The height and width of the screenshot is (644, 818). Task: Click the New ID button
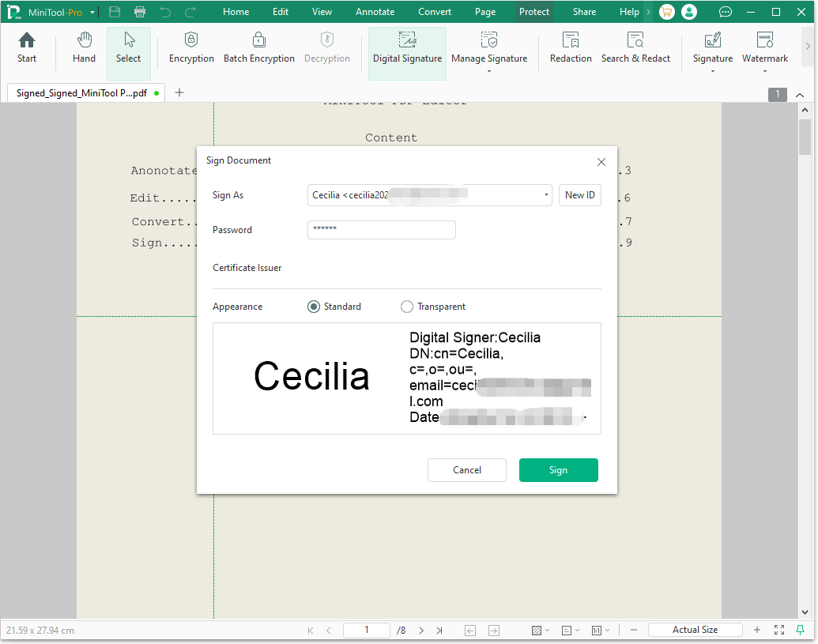pyautogui.click(x=579, y=195)
